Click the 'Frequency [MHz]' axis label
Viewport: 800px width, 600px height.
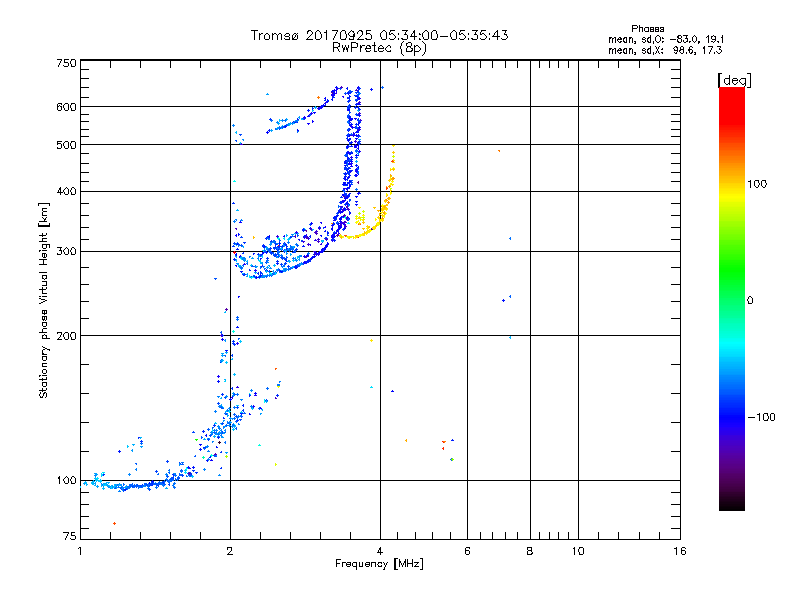[379, 564]
